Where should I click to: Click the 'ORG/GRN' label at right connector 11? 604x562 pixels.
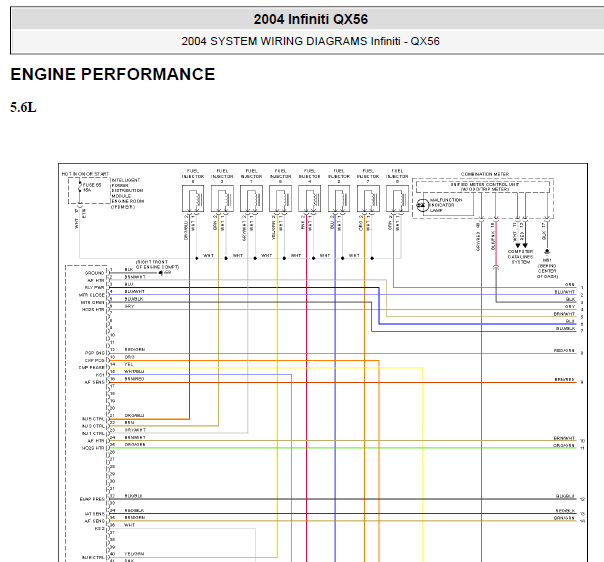pos(564,446)
